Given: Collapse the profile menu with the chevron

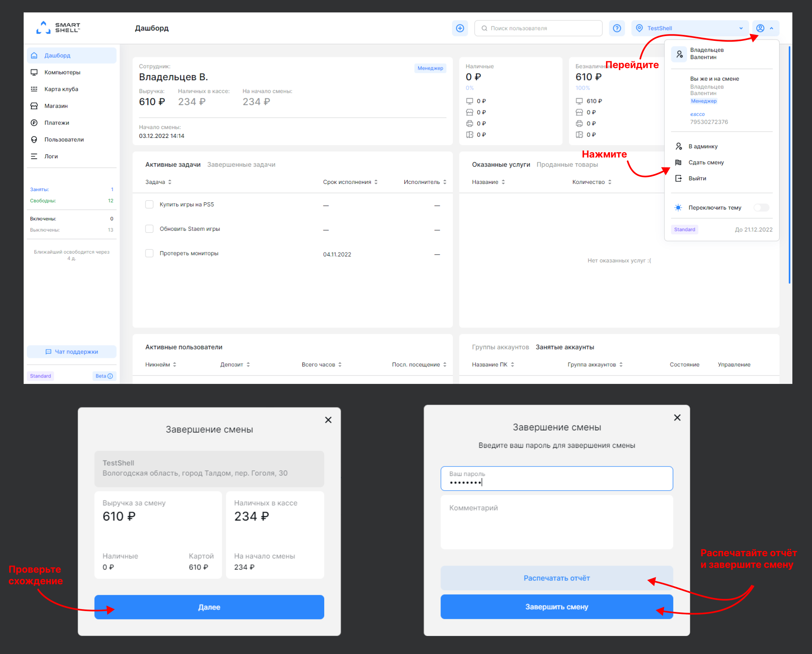Looking at the screenshot, I should tap(772, 28).
